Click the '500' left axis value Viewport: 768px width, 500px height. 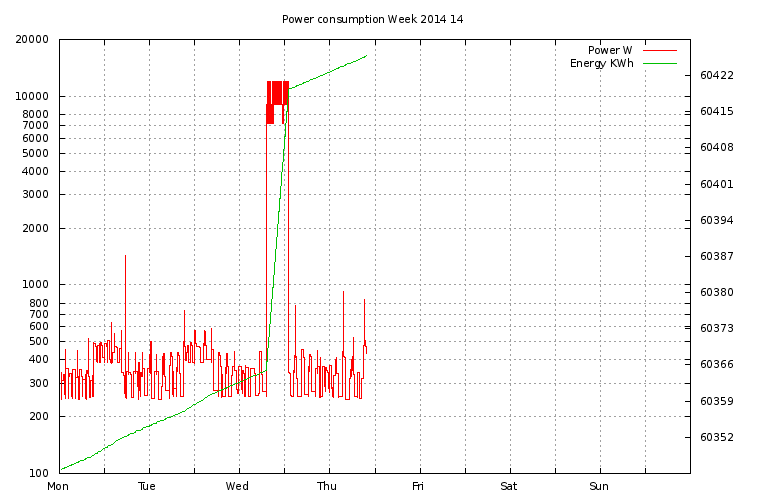pyautogui.click(x=39, y=341)
